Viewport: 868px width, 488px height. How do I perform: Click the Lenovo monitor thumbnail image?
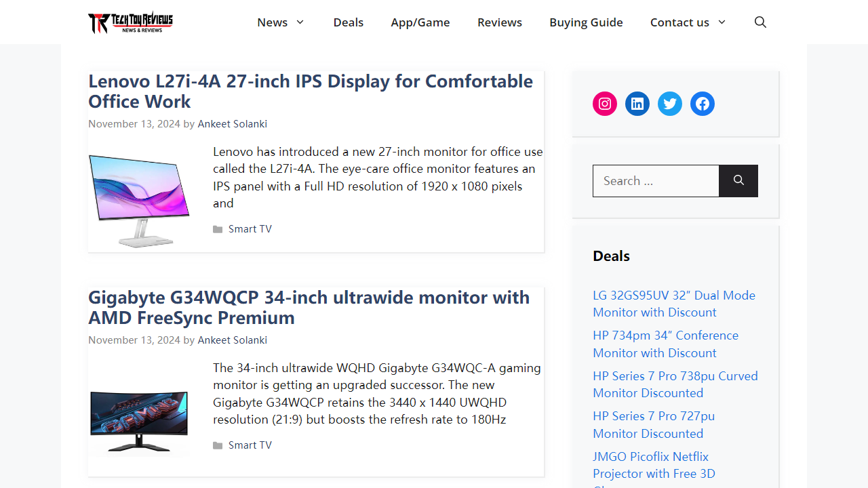[139, 201]
